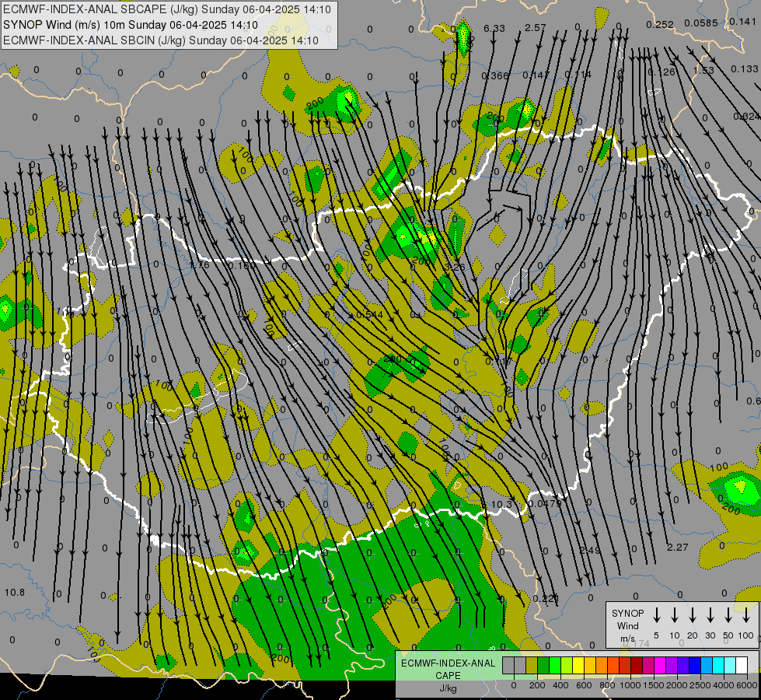Click the 6.33 value on the map

(494, 29)
